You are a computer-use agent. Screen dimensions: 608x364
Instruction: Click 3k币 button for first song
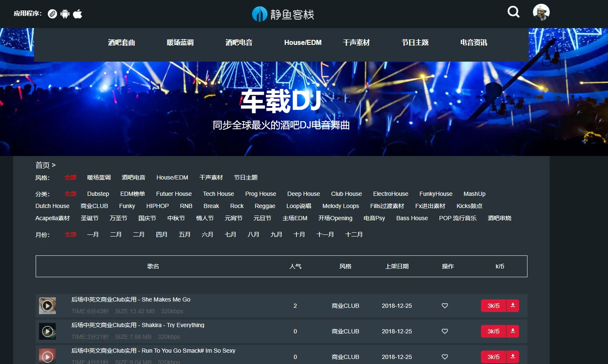(x=494, y=306)
